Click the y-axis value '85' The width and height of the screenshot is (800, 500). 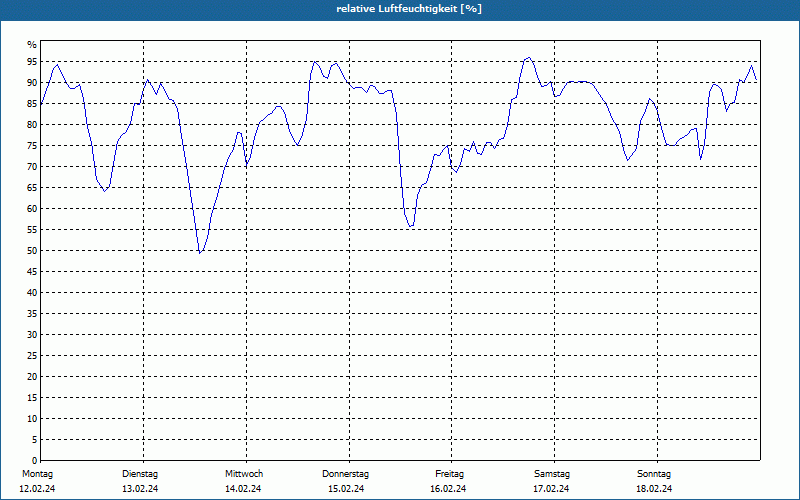(x=32, y=104)
